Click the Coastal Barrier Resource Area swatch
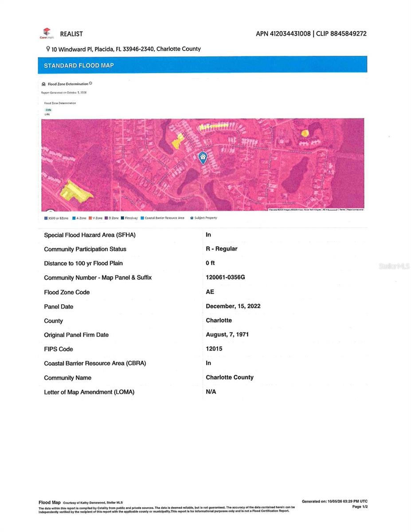Image resolution: width=411 pixels, height=532 pixels. [x=142, y=218]
